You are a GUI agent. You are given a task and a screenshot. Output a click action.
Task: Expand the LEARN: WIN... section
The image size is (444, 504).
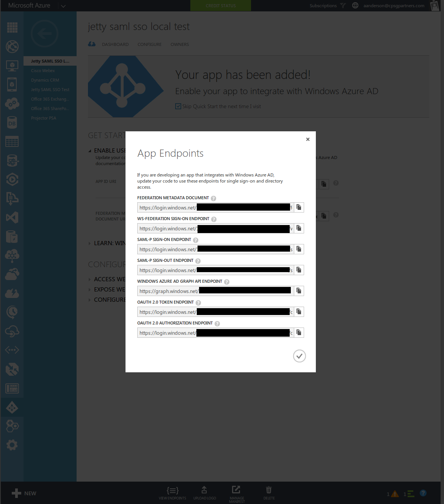click(90, 243)
